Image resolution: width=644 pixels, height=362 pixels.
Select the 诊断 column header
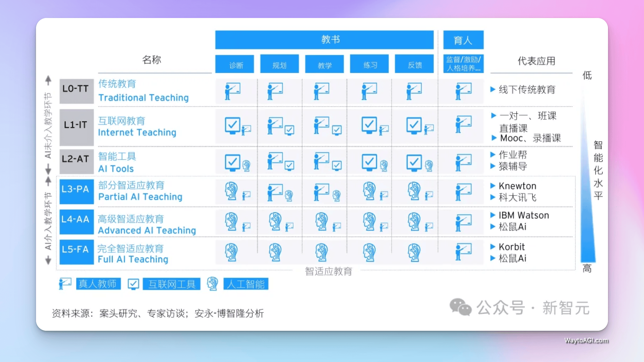coord(235,64)
